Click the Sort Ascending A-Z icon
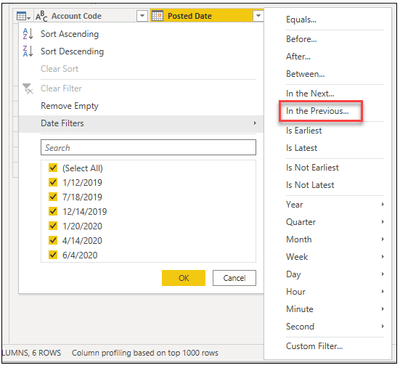This screenshot has width=400, height=365. pyautogui.click(x=28, y=34)
